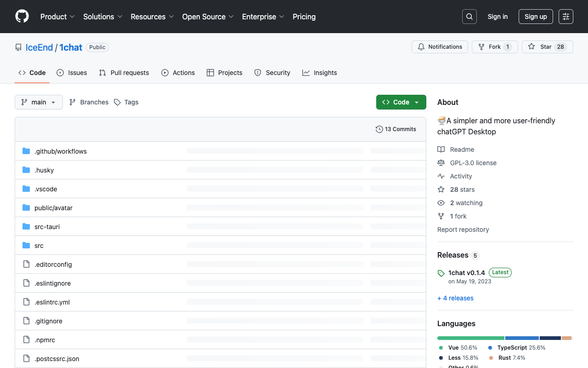Screen dimensions: 588x368
Task: Click the file icon next to .eslintignore
Action: [26, 283]
